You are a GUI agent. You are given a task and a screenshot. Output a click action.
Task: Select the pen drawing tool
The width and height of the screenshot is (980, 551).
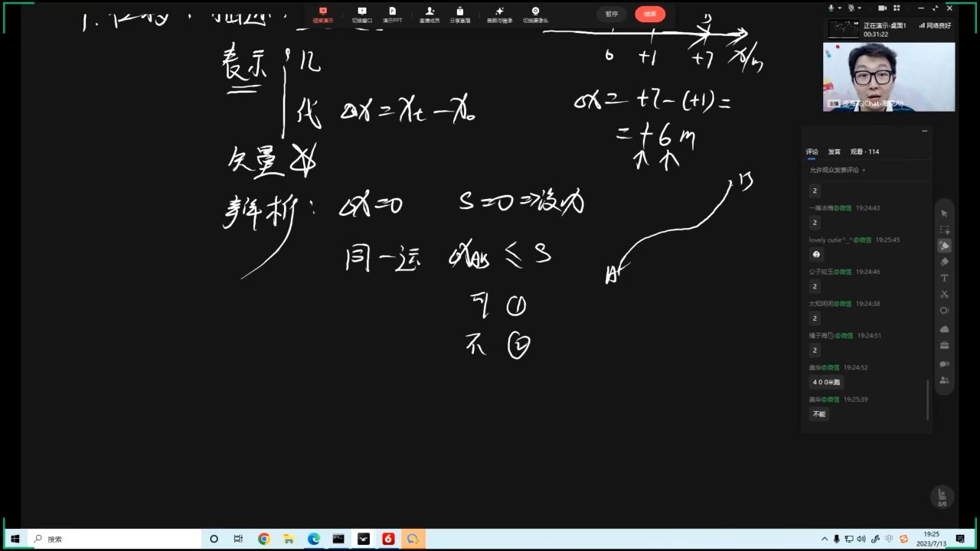click(944, 246)
